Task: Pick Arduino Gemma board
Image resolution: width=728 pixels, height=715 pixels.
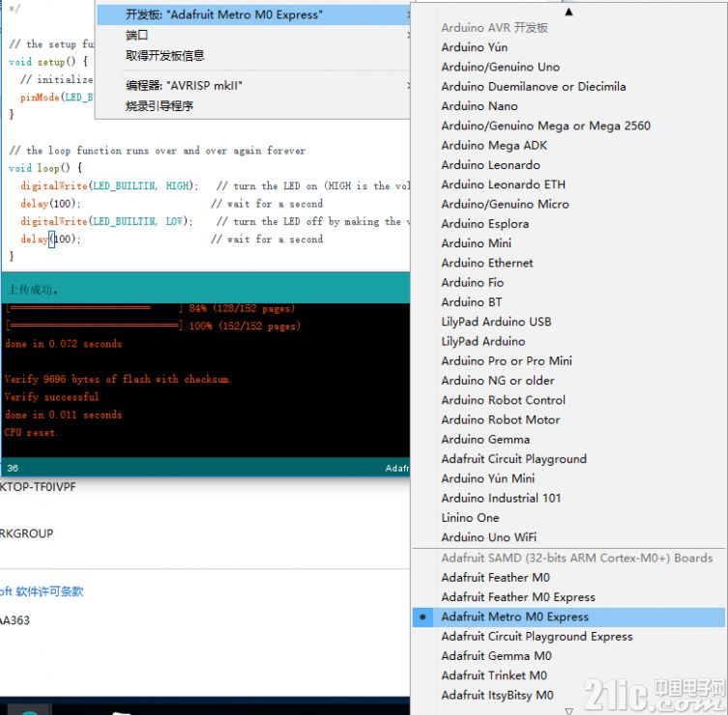Action: click(568, 439)
